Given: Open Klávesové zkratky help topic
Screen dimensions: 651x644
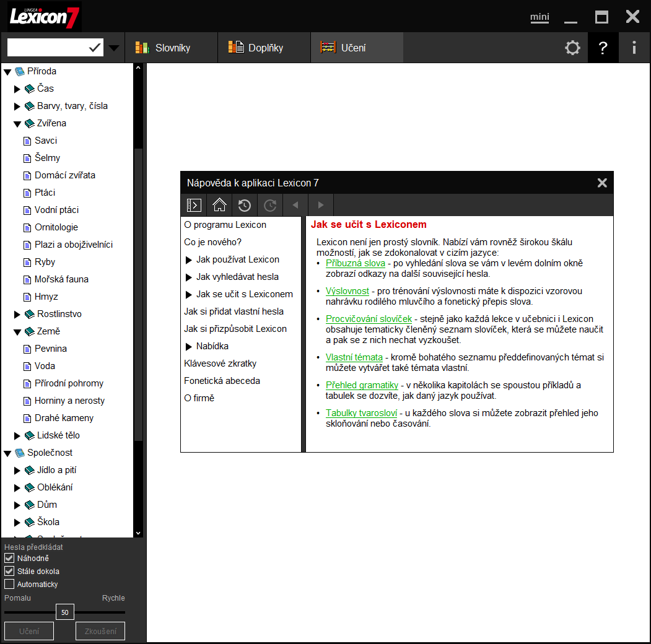Looking at the screenshot, I should [220, 363].
